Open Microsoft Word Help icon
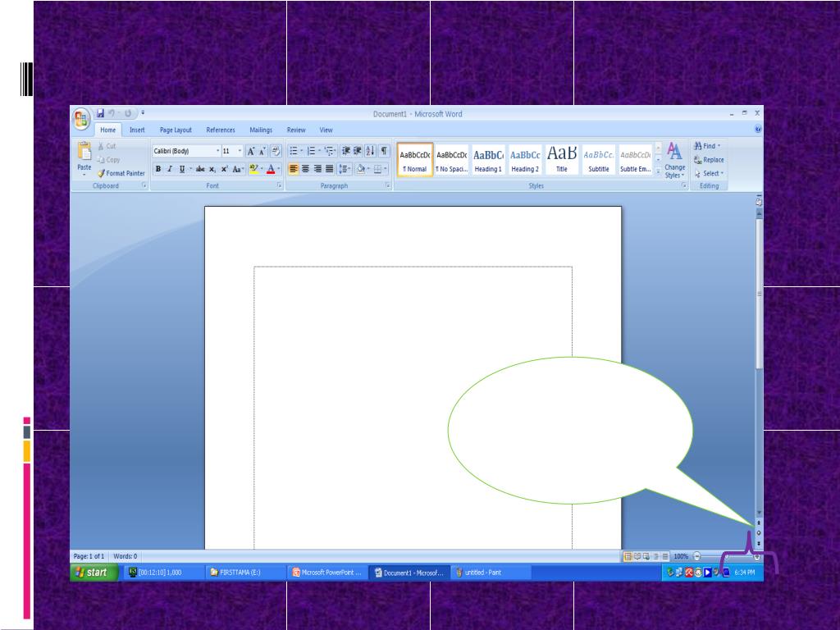Screen dimensions: 840x630 pyautogui.click(x=757, y=129)
